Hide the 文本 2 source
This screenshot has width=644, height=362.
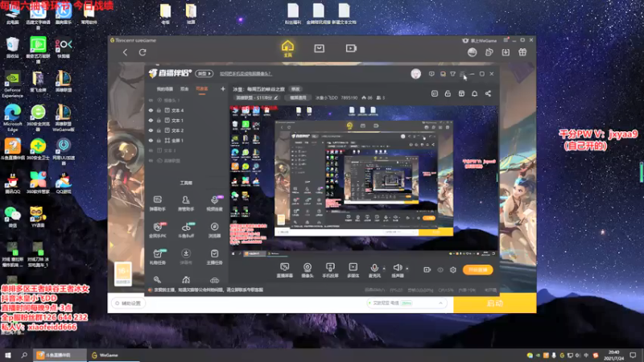(x=151, y=130)
